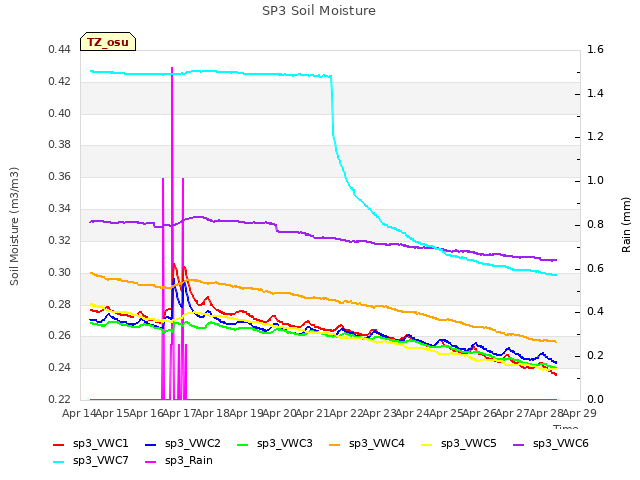Screen dimensions: 640x480
Task: Toggle sp3_VWC1 legend entry
Action: (x=91, y=444)
